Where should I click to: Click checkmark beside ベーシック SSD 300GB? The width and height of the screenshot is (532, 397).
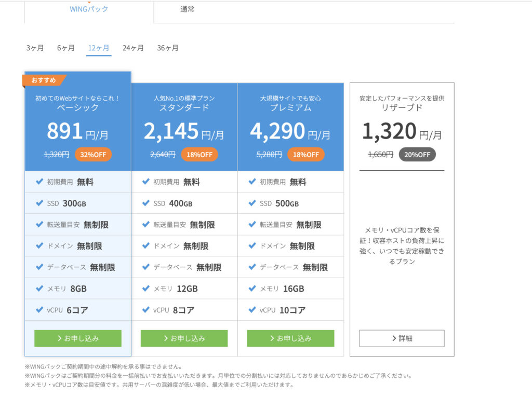(x=39, y=203)
